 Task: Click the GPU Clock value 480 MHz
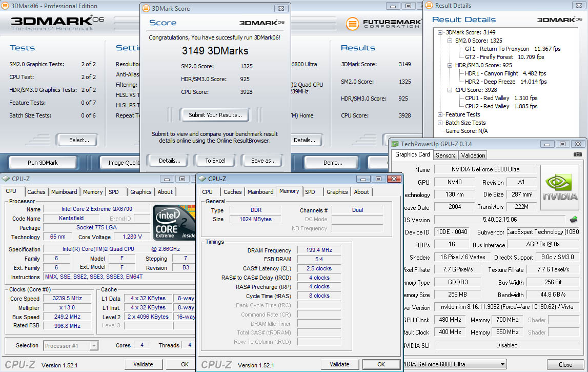(450, 320)
